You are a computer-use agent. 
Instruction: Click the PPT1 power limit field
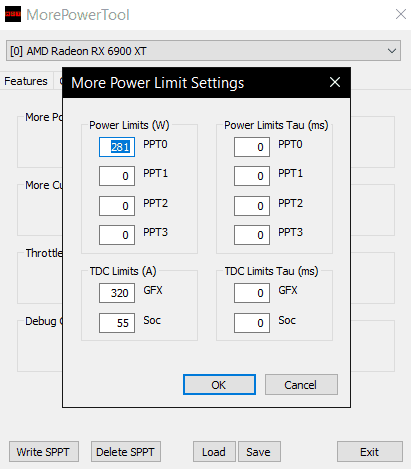117,176
